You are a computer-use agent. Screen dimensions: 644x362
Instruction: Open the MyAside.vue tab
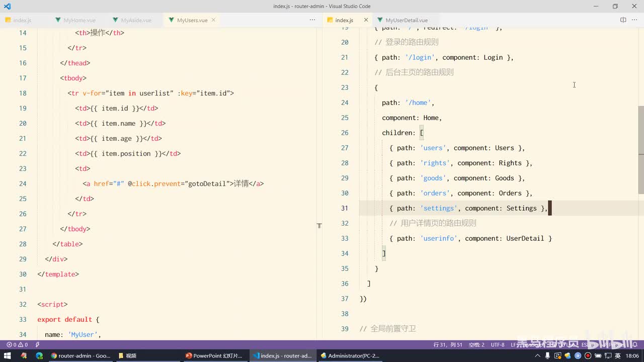136,20
